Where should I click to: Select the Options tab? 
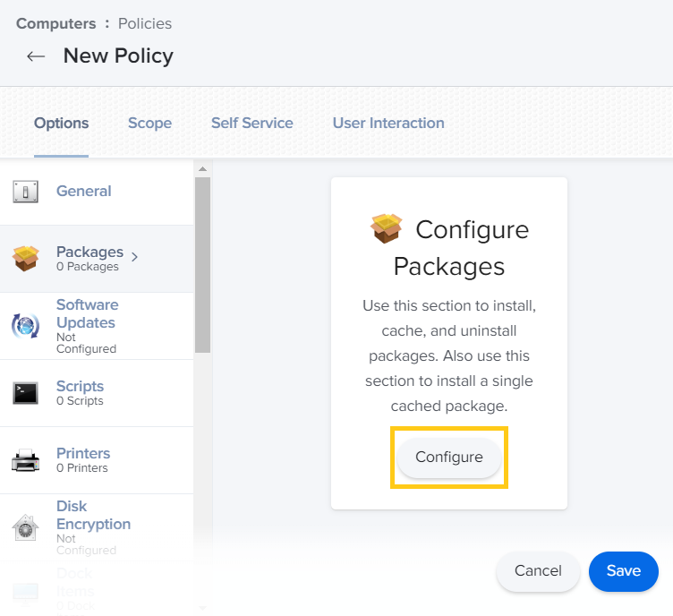tap(61, 124)
